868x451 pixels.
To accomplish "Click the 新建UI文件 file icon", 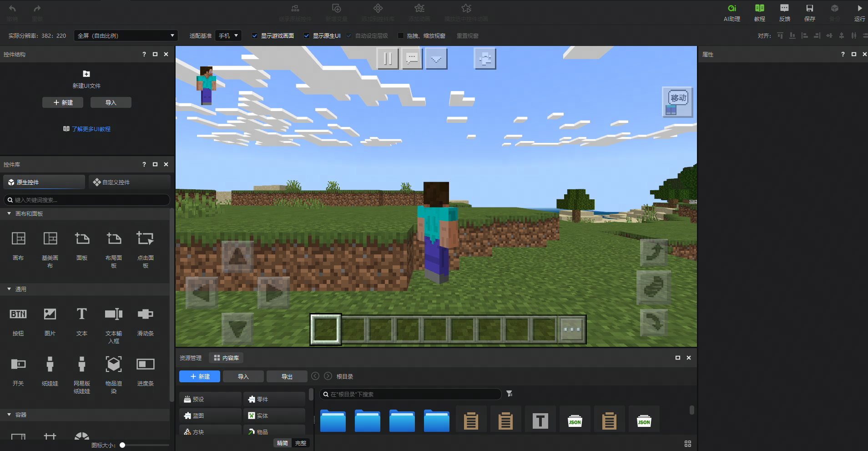I will tap(86, 74).
